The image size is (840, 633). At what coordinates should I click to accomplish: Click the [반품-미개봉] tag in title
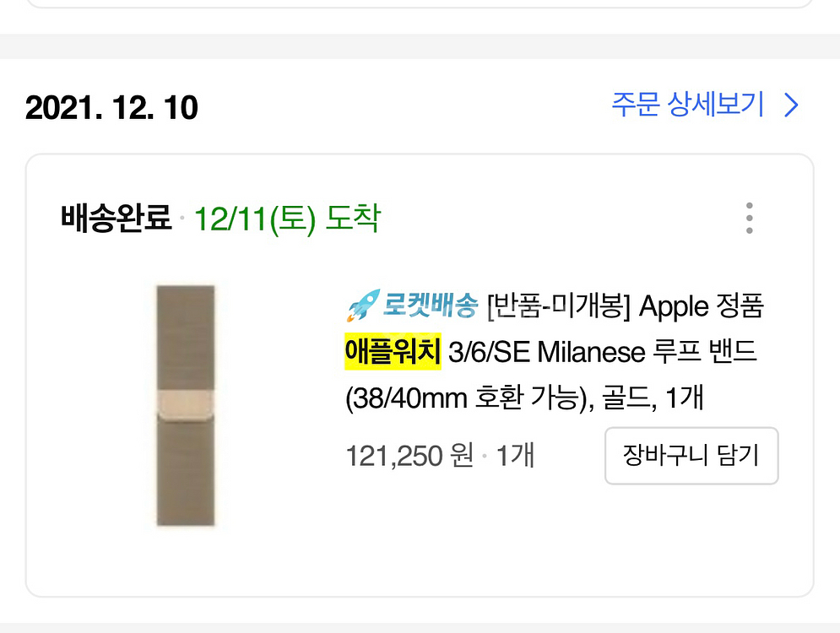559,306
